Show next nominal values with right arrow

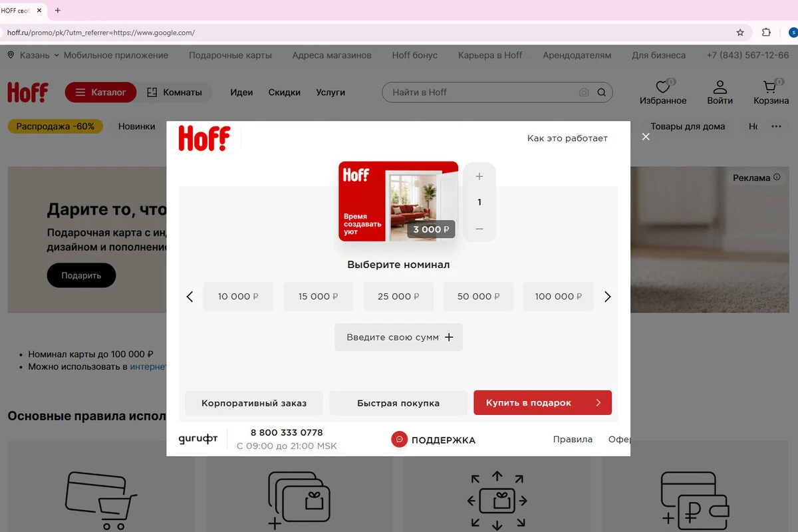coord(607,297)
